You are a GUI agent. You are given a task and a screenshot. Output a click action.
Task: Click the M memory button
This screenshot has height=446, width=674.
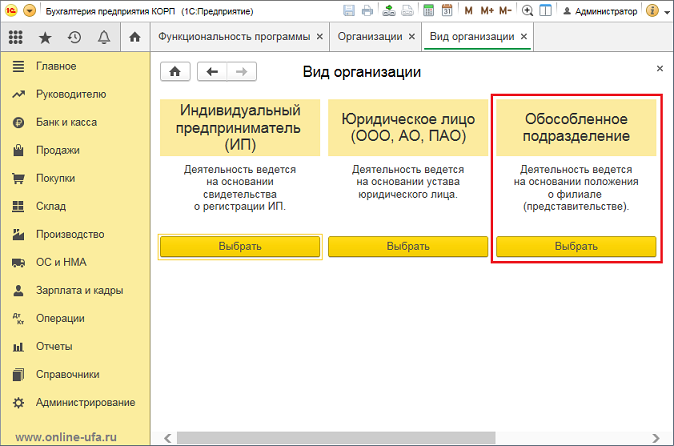pos(469,11)
